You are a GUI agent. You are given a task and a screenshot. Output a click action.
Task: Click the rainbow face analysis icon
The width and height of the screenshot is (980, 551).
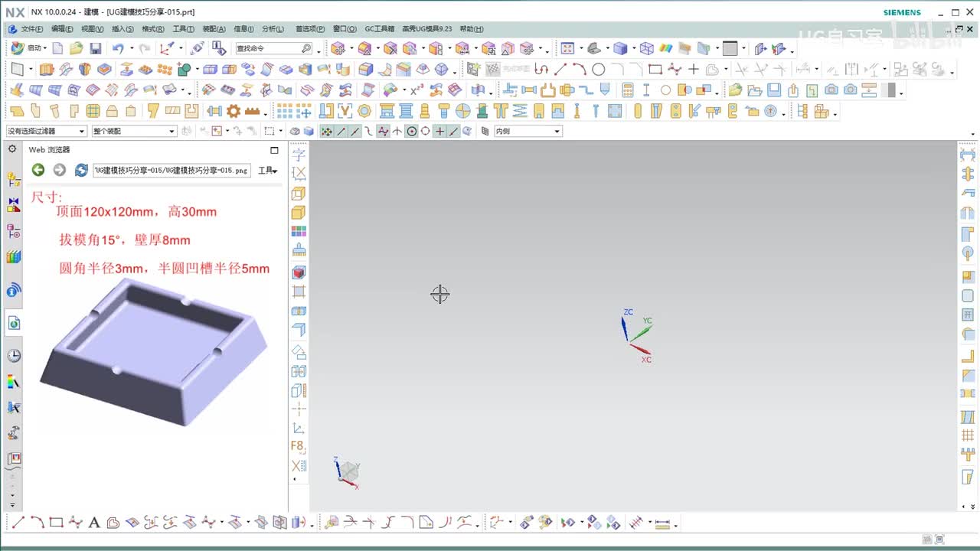(x=666, y=48)
